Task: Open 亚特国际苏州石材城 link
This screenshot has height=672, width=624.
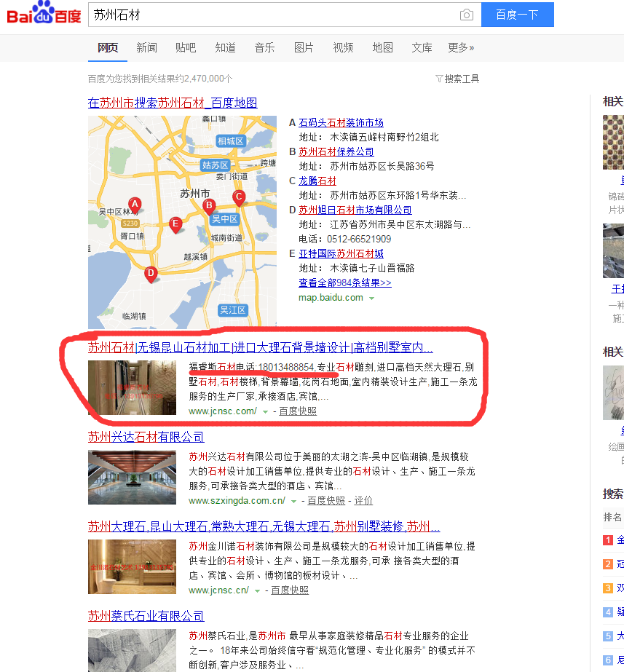Action: click(x=341, y=253)
